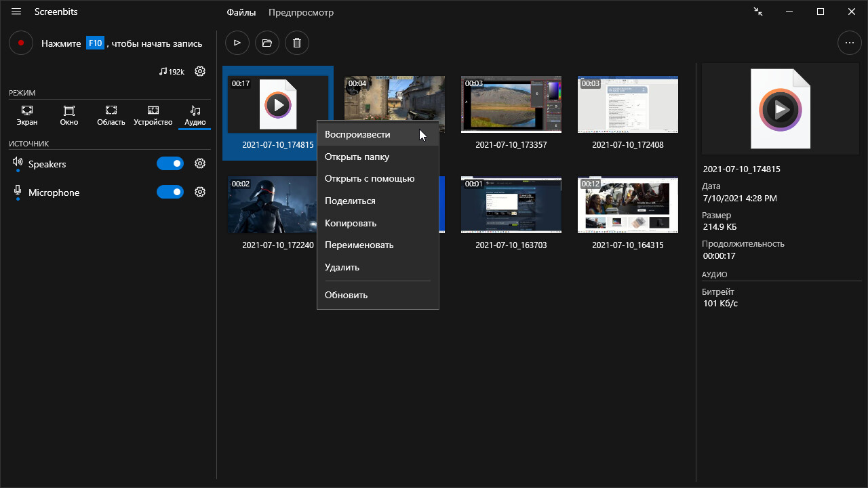This screenshot has height=488, width=868.
Task: Switch to the Предпросмотр tab
Action: click(300, 12)
